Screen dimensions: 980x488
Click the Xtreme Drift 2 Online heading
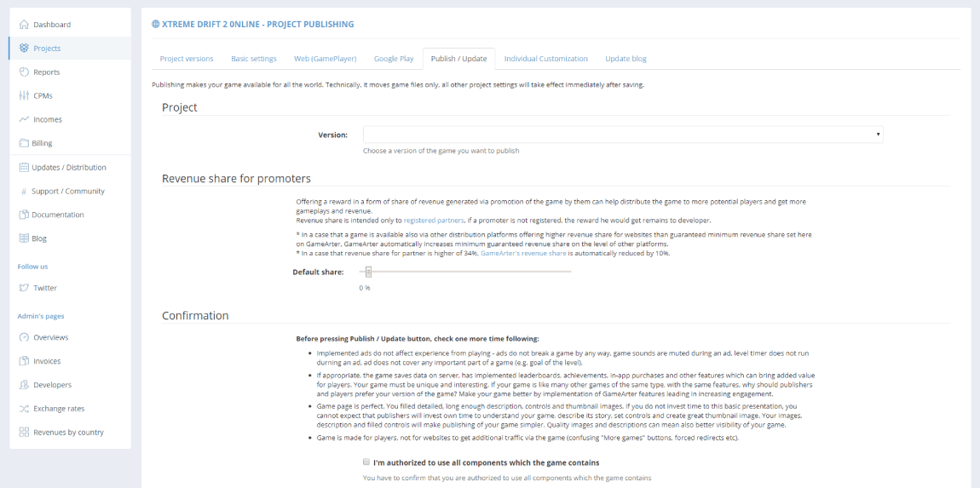point(257,25)
